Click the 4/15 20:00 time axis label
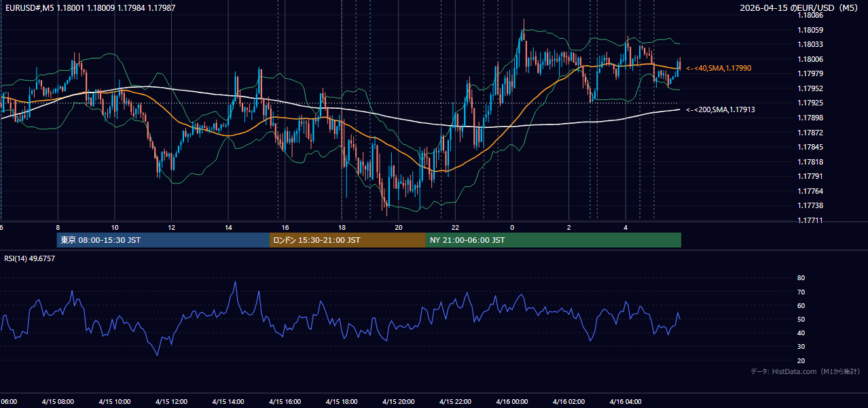868x408 pixels. pyautogui.click(x=399, y=402)
